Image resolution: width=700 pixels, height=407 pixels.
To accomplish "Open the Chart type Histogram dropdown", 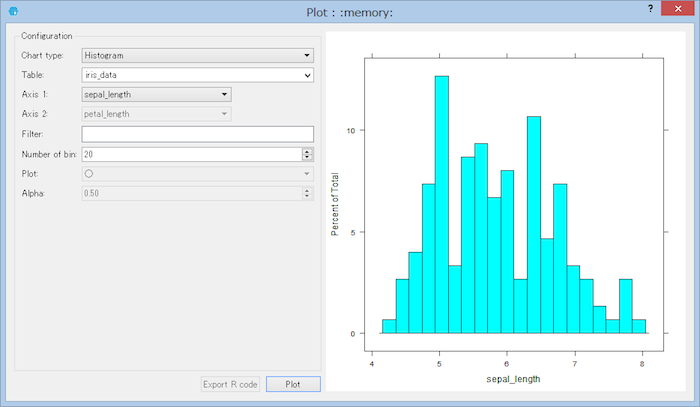I will click(197, 55).
